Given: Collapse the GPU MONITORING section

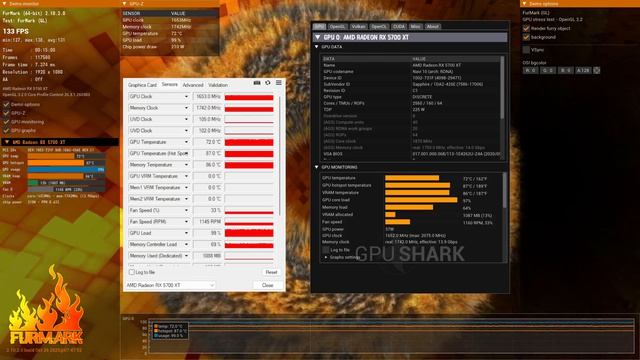Looking at the screenshot, I should click(317, 167).
